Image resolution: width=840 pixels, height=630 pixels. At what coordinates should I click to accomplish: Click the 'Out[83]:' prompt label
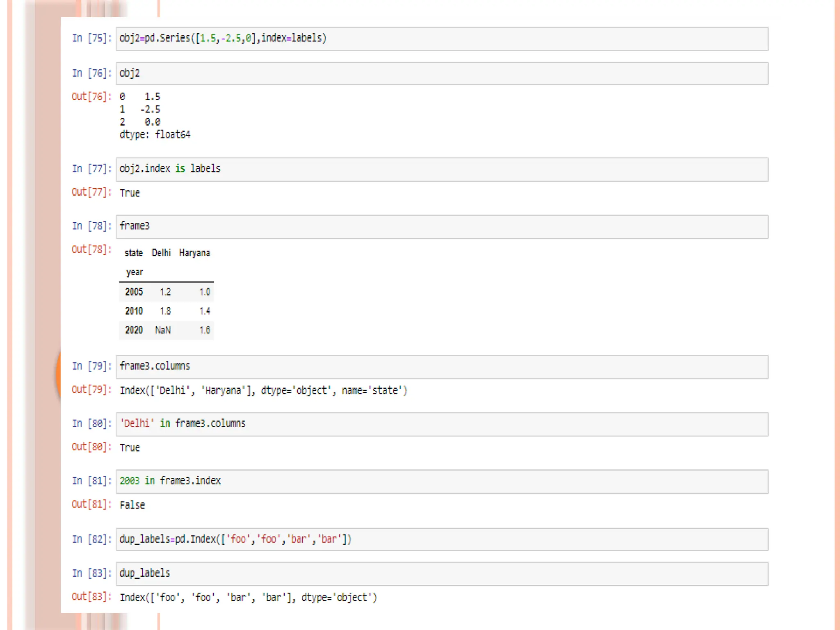pyautogui.click(x=92, y=596)
